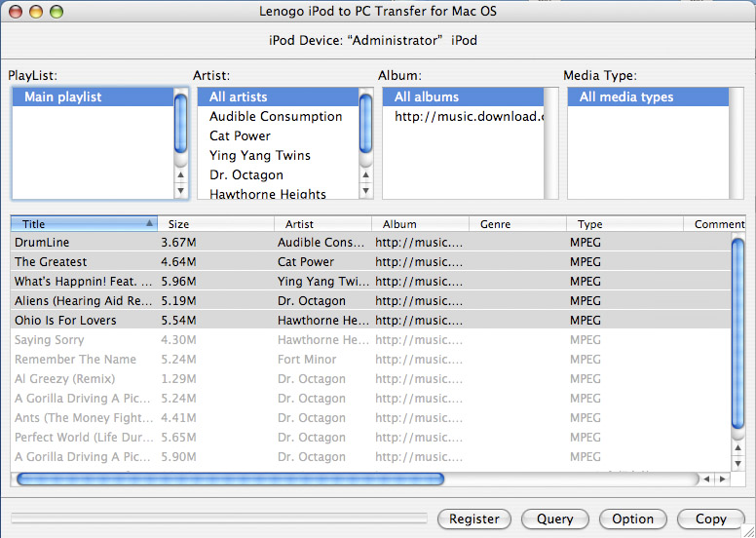Select Perfect World (Life Dur... track row
The image size is (756, 538).
370,438
